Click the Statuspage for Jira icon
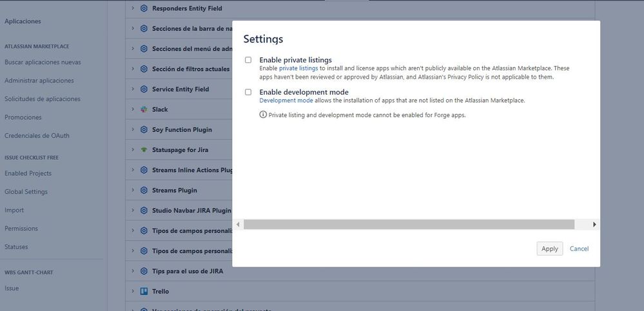The image size is (644, 311). click(144, 150)
